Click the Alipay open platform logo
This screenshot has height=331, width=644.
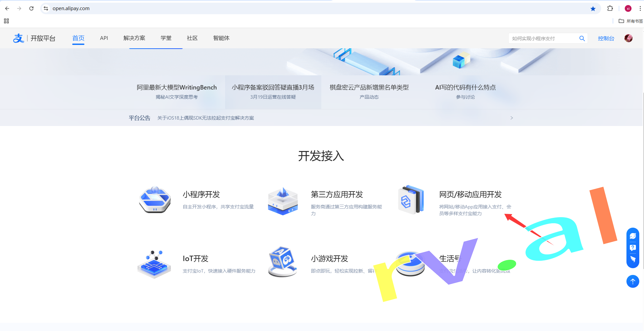point(34,38)
